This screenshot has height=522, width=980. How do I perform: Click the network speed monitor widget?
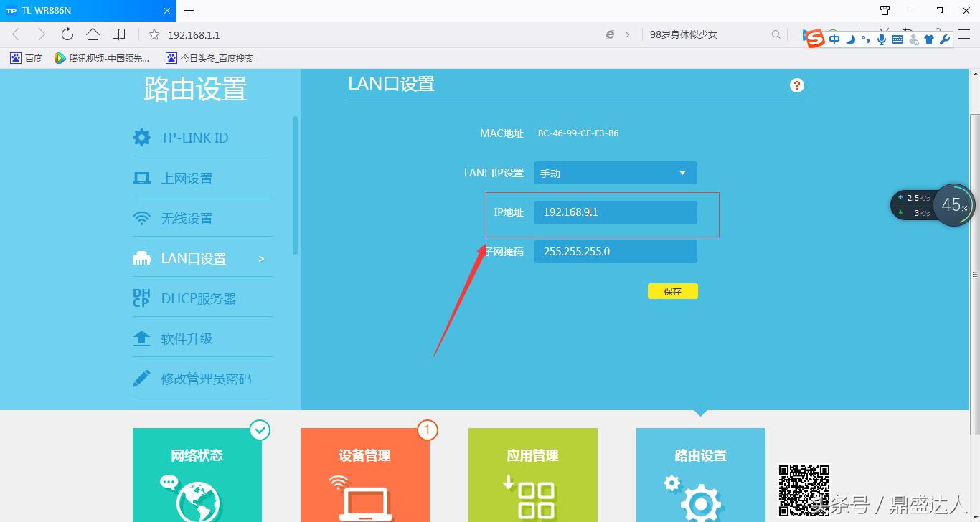click(x=913, y=205)
